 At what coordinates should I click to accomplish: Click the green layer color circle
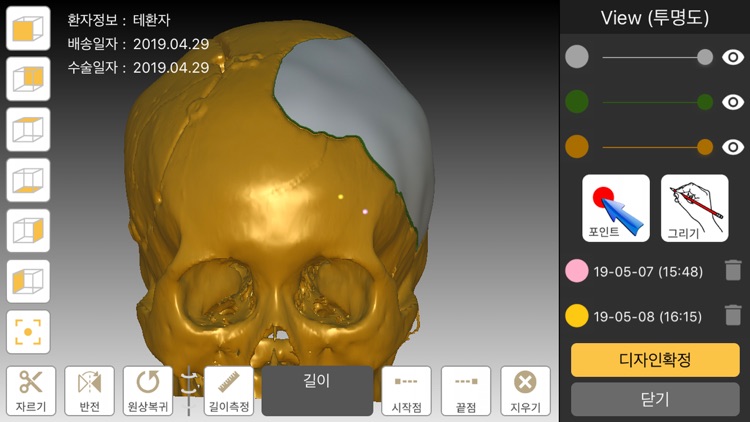click(577, 102)
